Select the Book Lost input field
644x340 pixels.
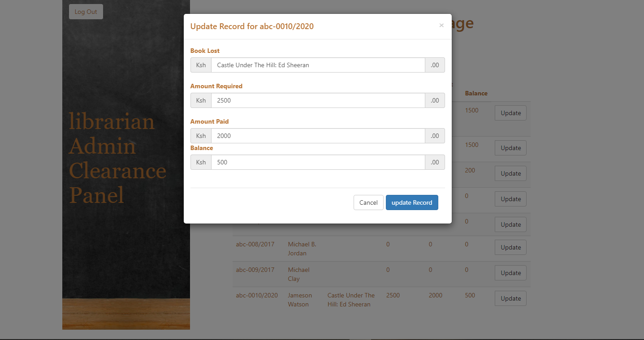318,65
